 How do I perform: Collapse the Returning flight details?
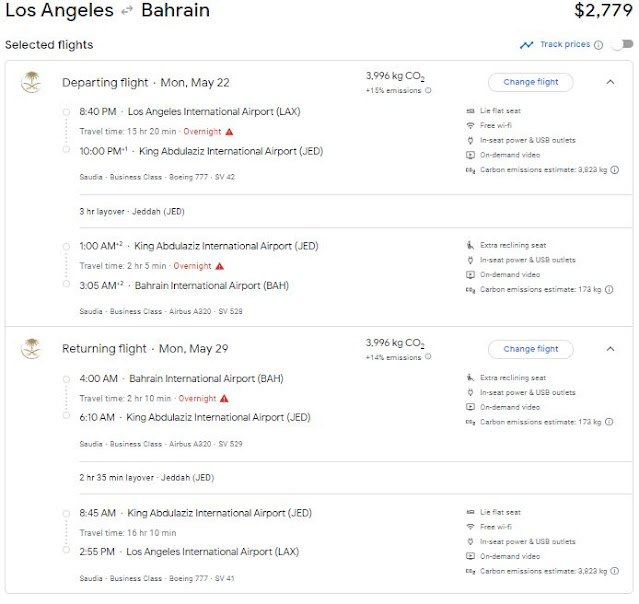610,349
